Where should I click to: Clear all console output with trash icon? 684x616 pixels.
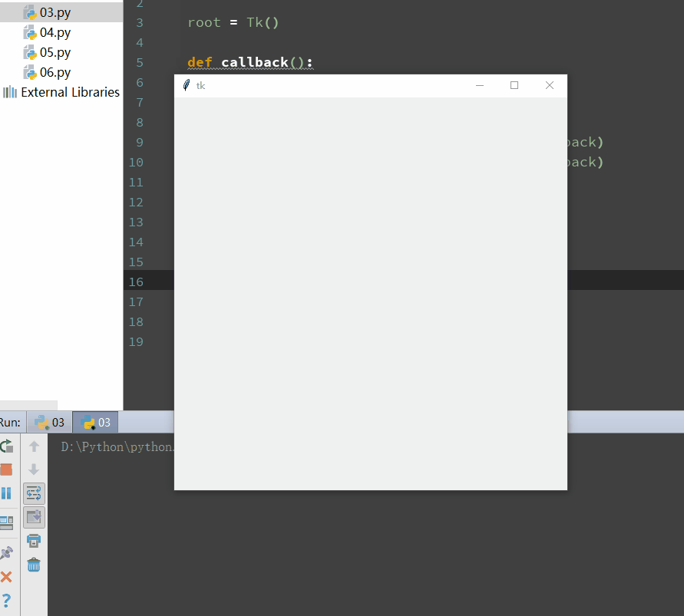(x=34, y=565)
